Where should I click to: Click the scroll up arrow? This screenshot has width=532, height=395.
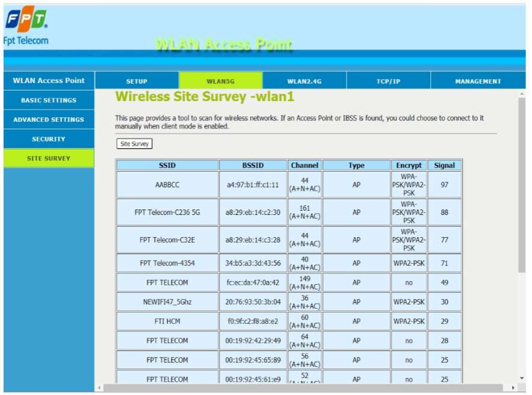pyautogui.click(x=522, y=94)
